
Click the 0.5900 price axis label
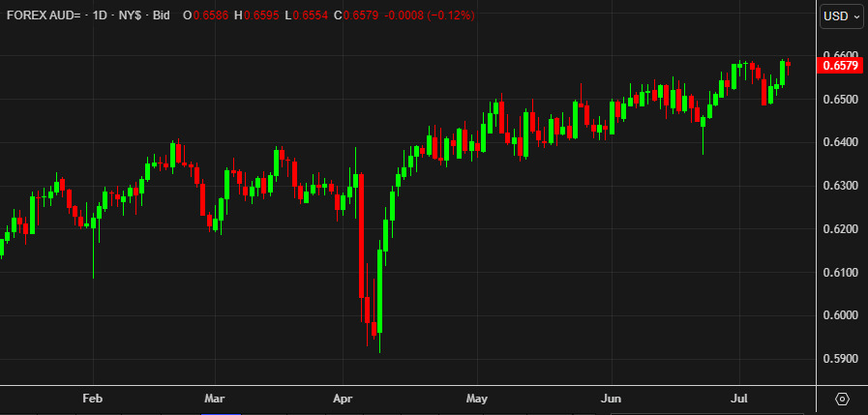pos(840,359)
